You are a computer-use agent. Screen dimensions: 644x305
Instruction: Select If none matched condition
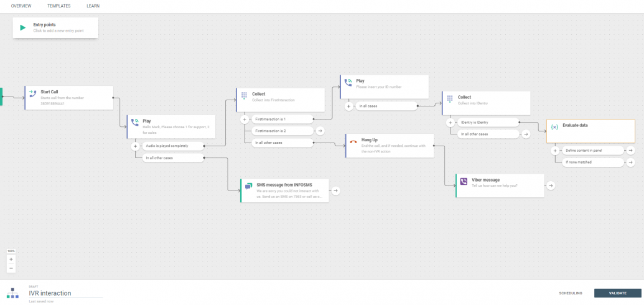click(x=592, y=162)
